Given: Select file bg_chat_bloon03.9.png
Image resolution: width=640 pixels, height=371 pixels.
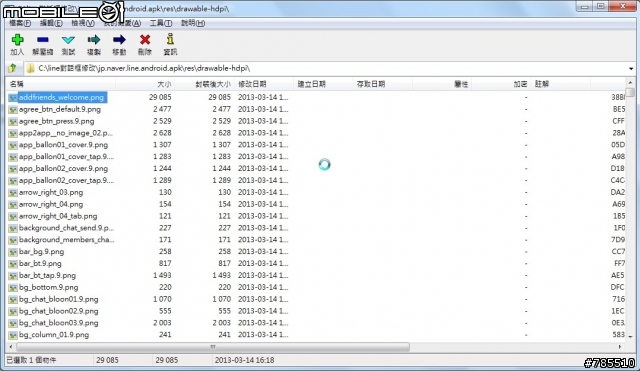Looking at the screenshot, I should click(59, 323).
